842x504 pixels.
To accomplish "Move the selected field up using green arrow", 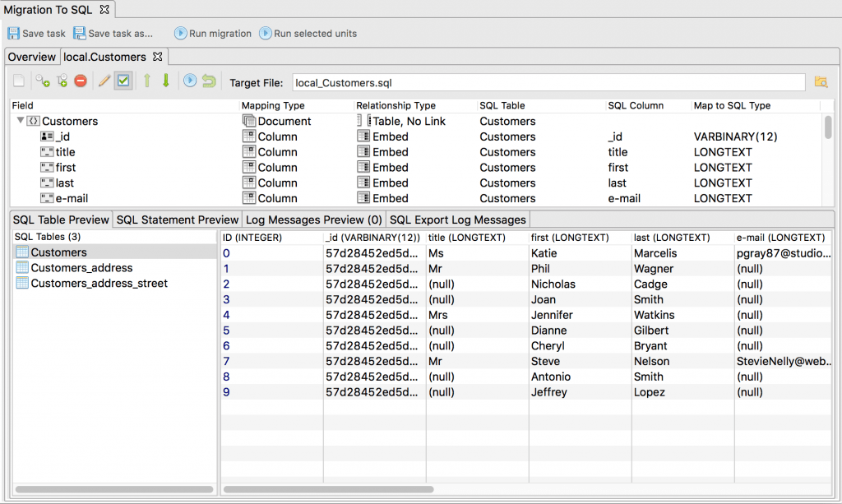I will tap(147, 81).
